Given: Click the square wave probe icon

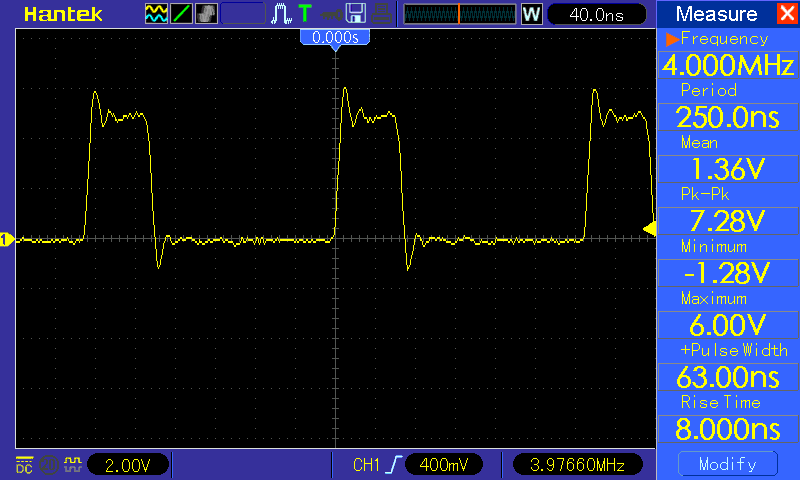Looking at the screenshot, I should (x=73, y=464).
